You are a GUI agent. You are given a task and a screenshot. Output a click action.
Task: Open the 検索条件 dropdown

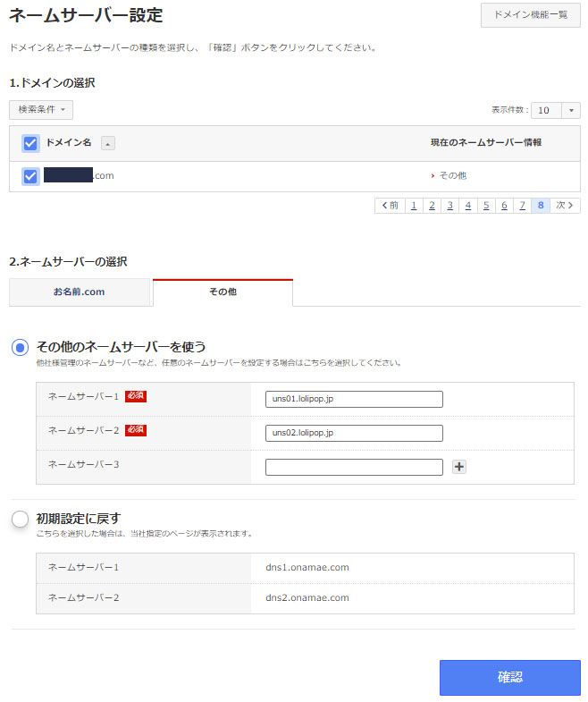pyautogui.click(x=41, y=110)
